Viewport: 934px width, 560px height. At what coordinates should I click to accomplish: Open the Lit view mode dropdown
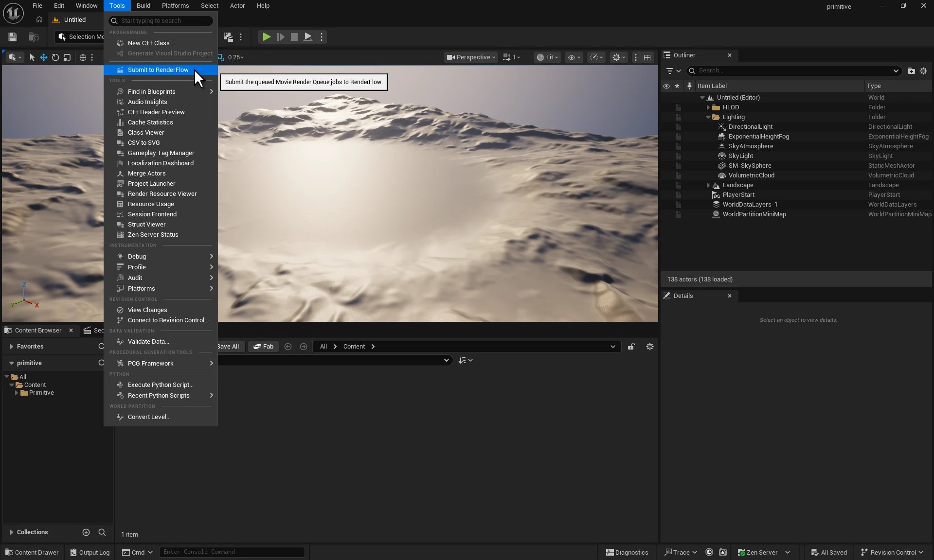coord(548,57)
